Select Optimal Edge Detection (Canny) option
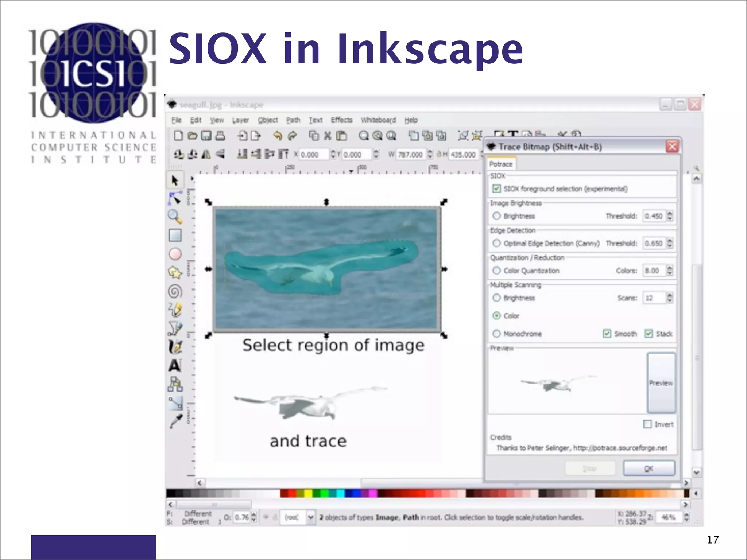Screen dimensions: 747x560 (x=496, y=243)
